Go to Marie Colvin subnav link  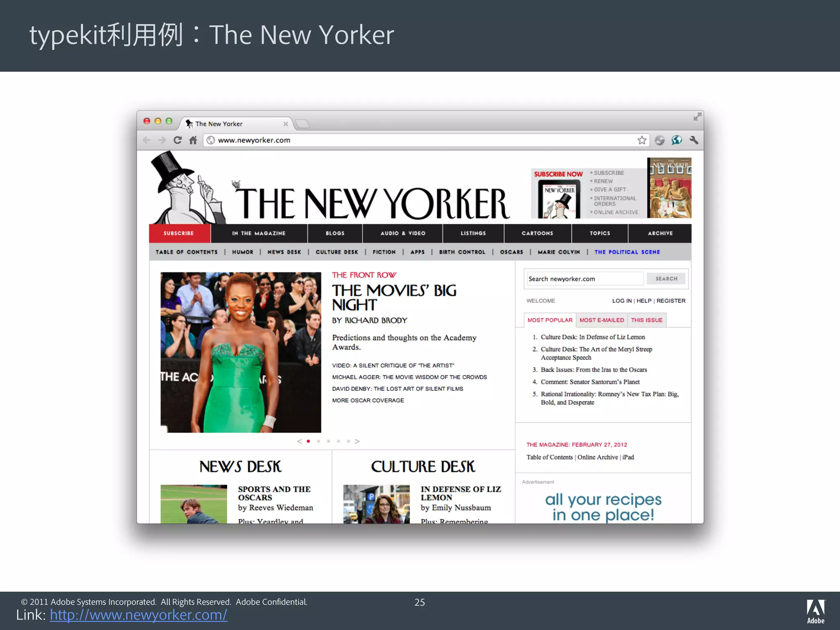(559, 252)
